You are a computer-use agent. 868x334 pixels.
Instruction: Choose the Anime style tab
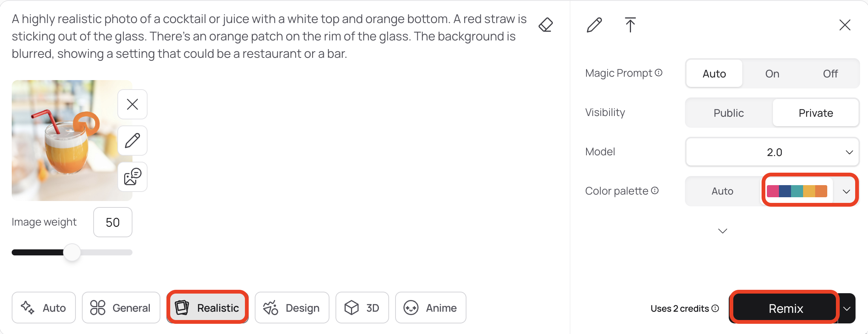(x=431, y=308)
